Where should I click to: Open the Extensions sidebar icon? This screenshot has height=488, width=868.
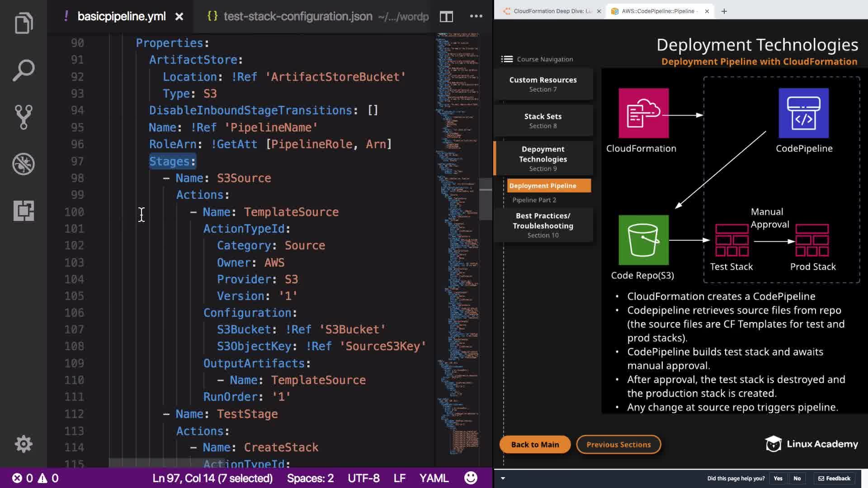pos(24,211)
